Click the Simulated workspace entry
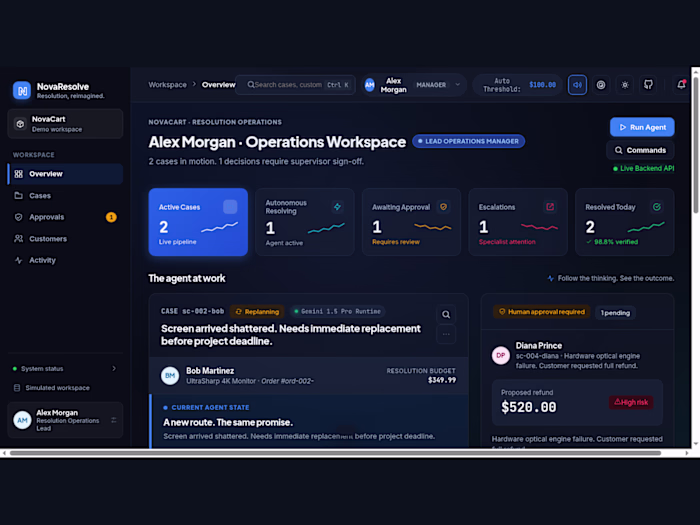This screenshot has height=525, width=700. click(52, 388)
